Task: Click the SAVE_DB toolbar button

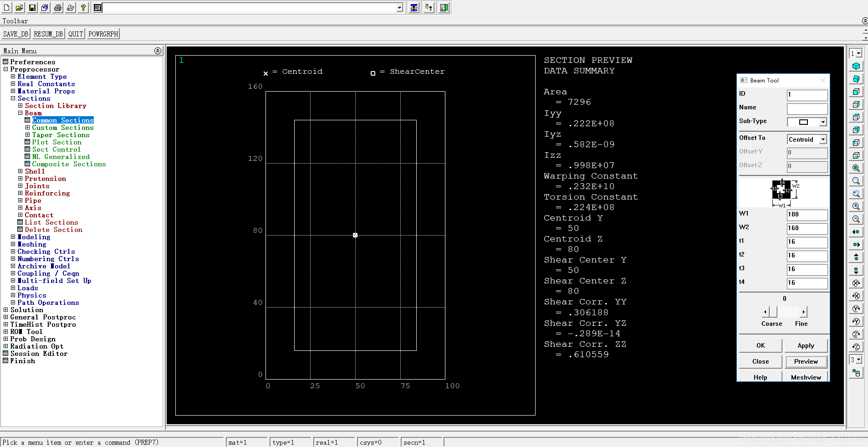Action: pyautogui.click(x=15, y=34)
